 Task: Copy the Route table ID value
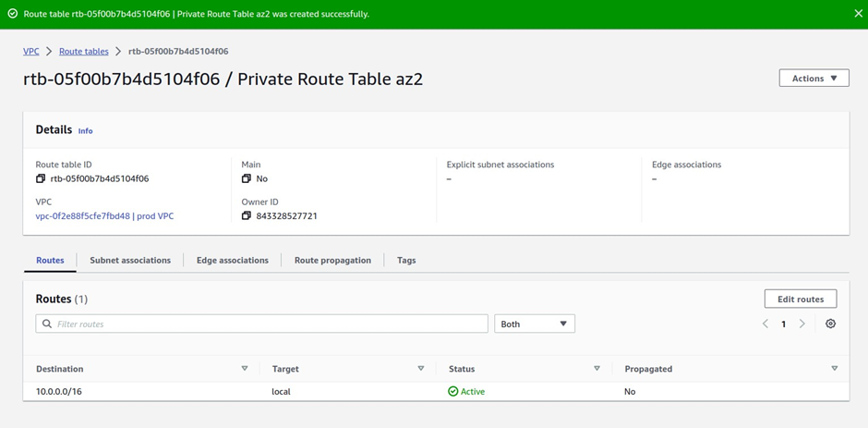point(41,178)
